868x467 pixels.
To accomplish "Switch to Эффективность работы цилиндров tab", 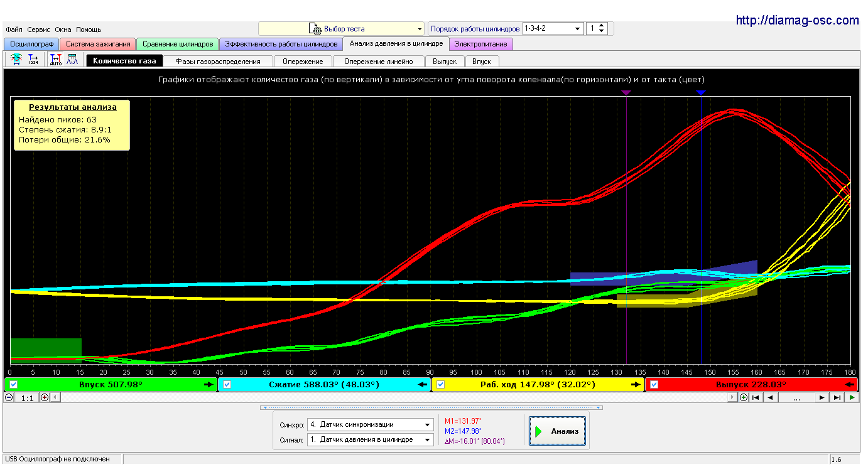I will (281, 45).
